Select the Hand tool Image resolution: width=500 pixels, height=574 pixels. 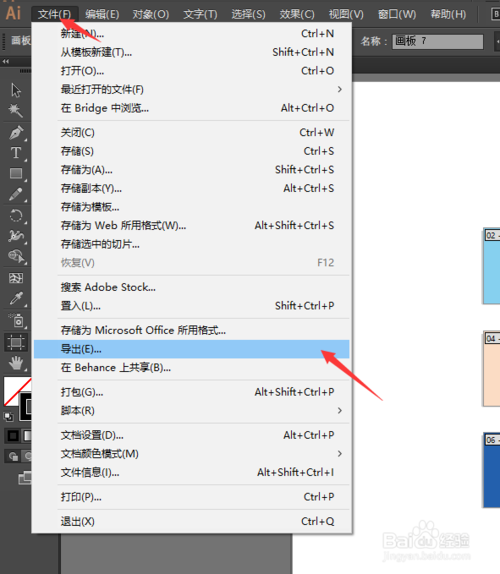(16, 364)
